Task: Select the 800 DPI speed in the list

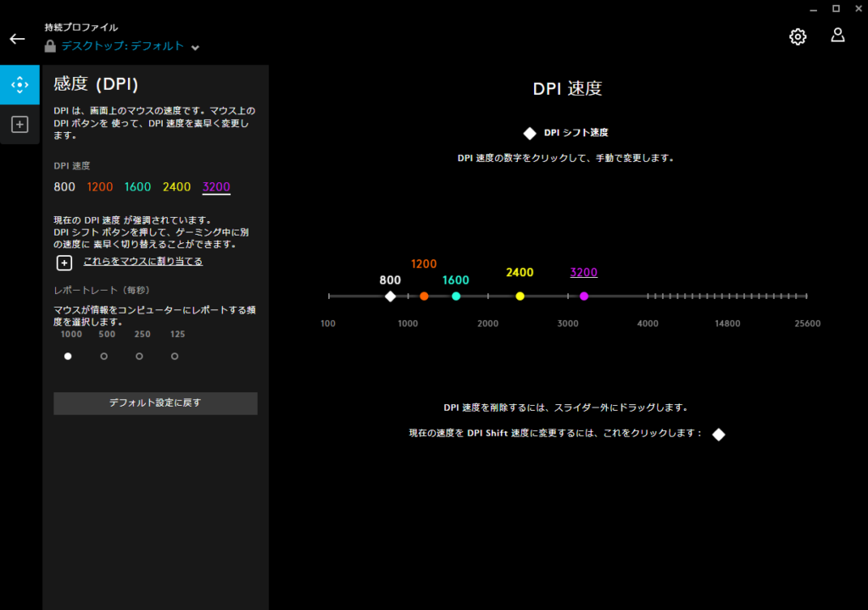Action: 64,187
